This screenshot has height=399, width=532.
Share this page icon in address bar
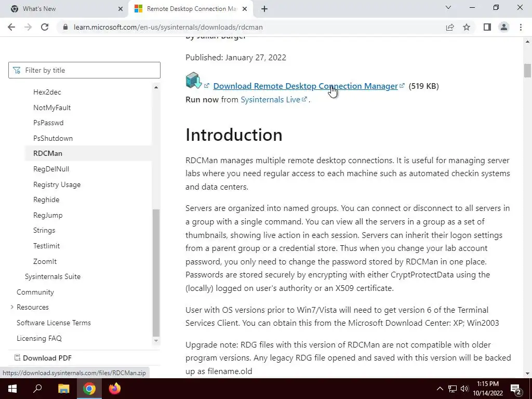pyautogui.click(x=450, y=27)
